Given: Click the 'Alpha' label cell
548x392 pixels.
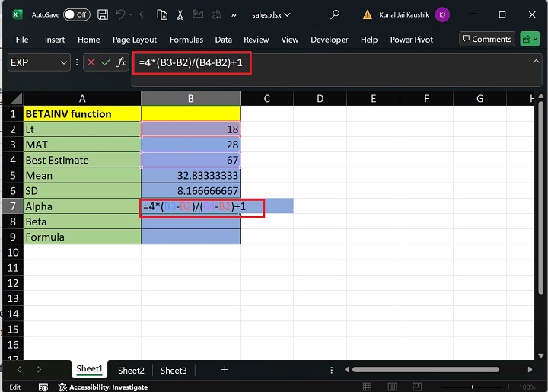Looking at the screenshot, I should [x=82, y=206].
